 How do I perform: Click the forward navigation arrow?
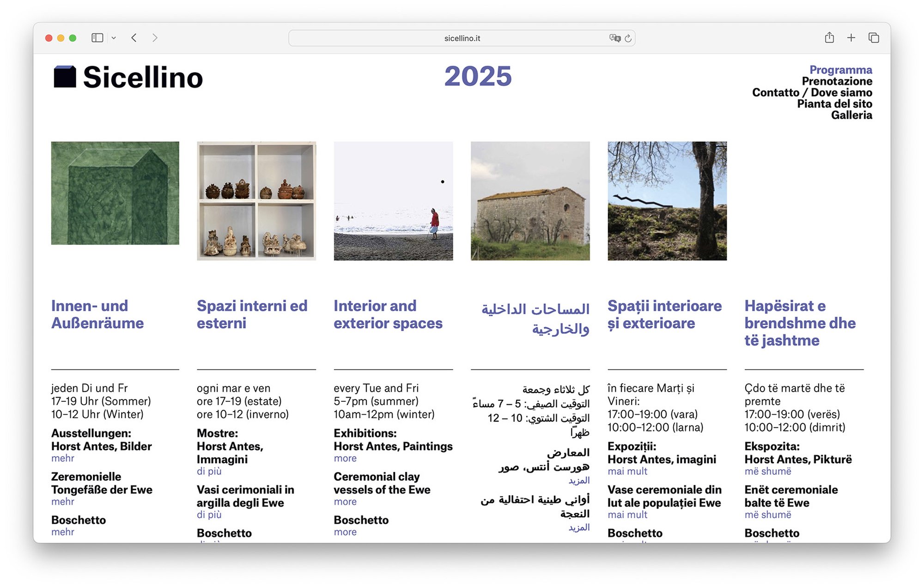click(x=155, y=38)
